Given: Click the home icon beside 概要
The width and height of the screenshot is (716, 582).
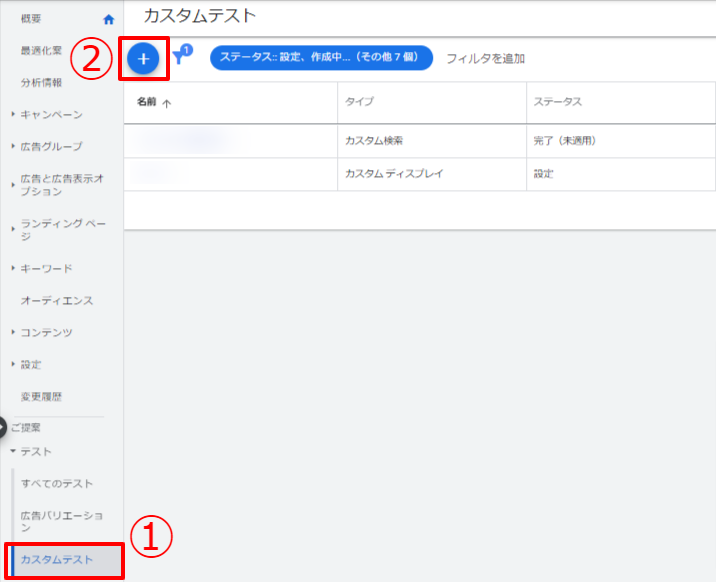Looking at the screenshot, I should click(109, 19).
